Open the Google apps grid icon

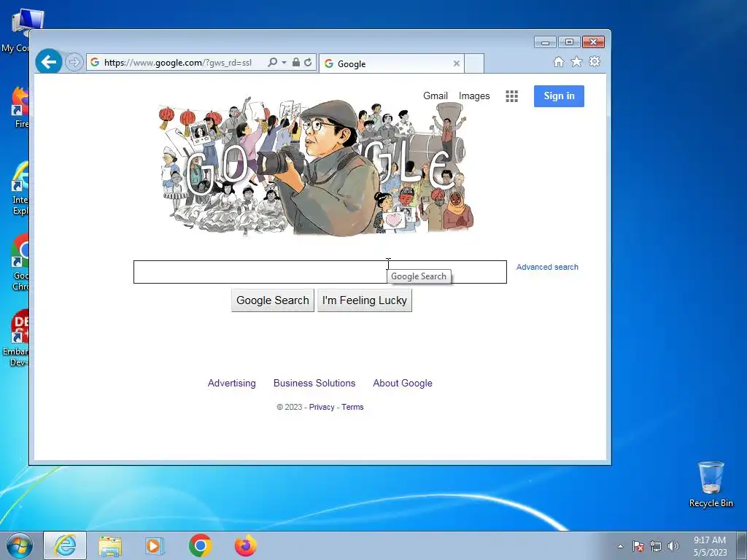pos(511,96)
